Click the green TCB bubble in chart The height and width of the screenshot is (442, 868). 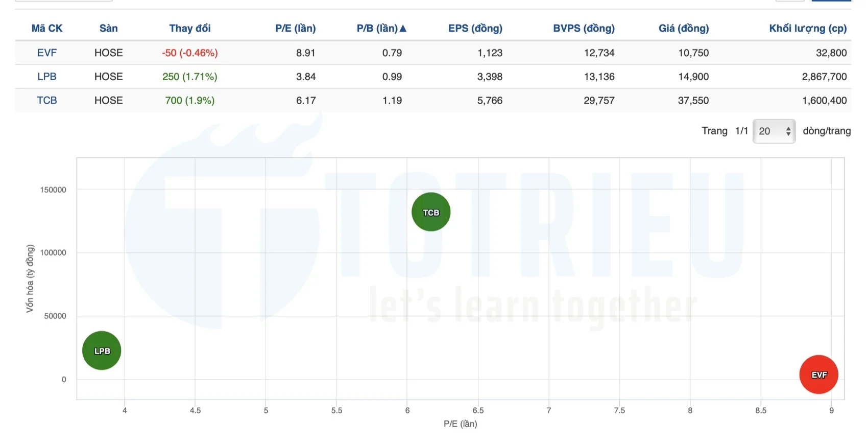pyautogui.click(x=431, y=212)
